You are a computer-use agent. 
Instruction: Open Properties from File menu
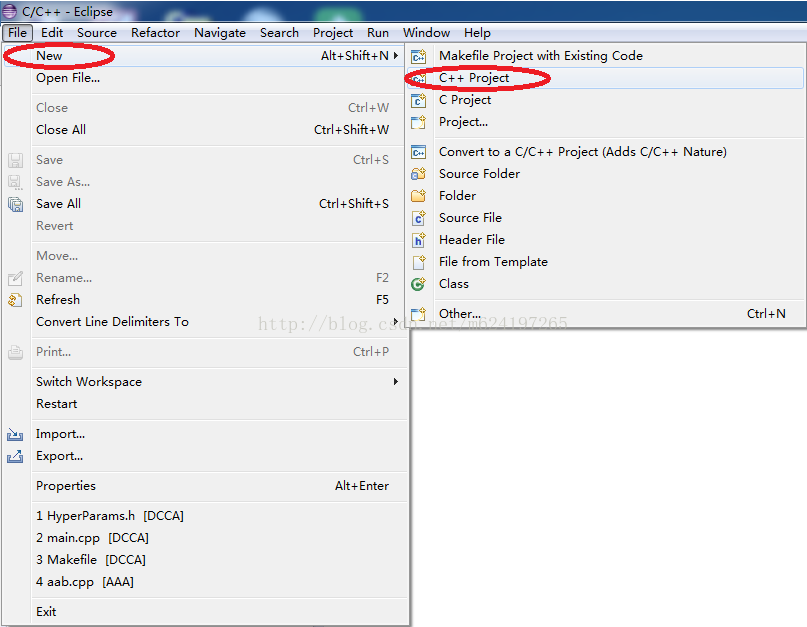(x=205, y=486)
